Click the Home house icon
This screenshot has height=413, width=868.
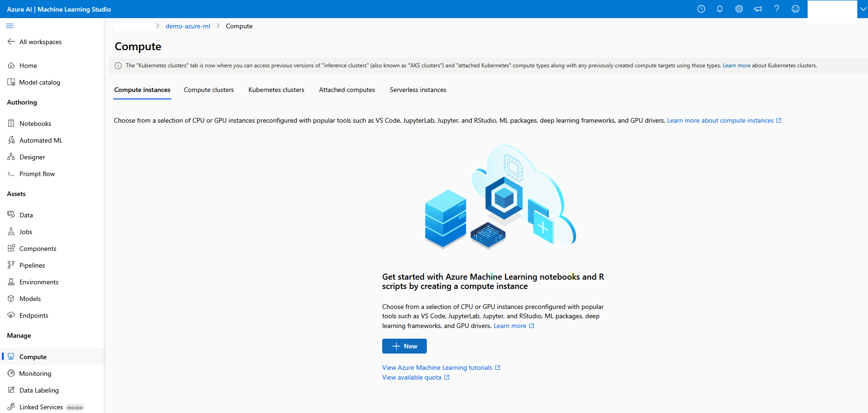pyautogui.click(x=11, y=66)
